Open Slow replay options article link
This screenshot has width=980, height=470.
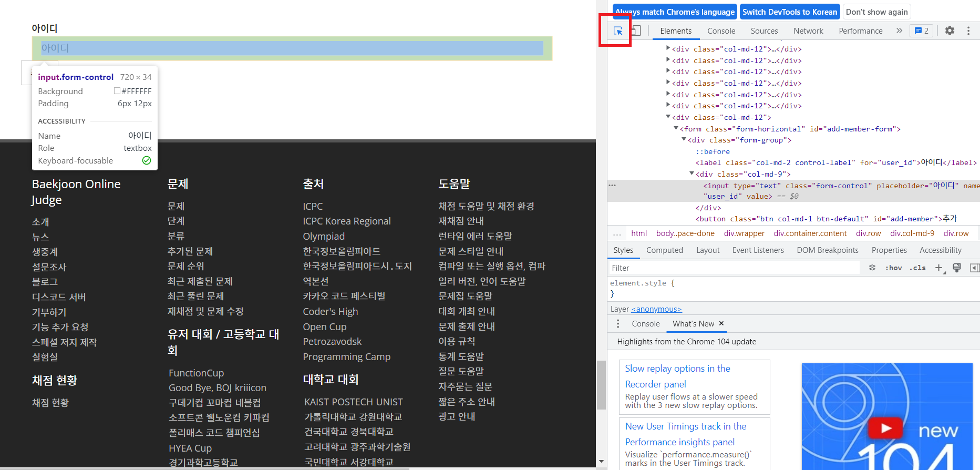[x=677, y=376]
